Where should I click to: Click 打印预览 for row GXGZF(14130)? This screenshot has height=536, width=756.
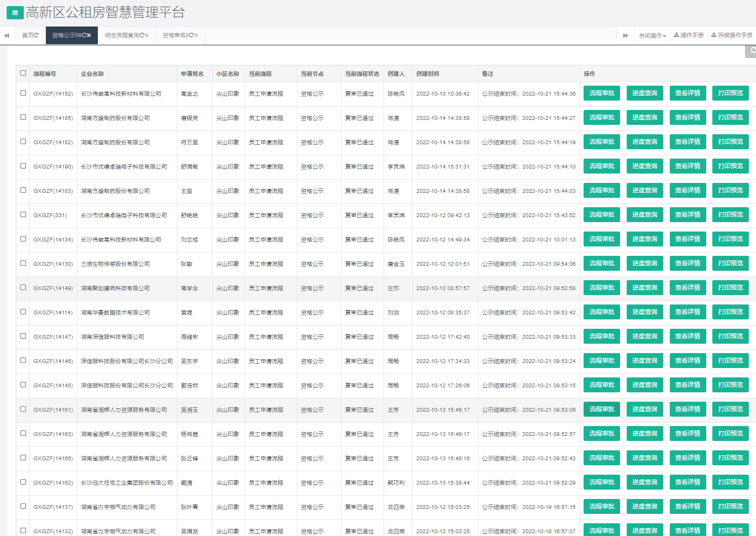tap(730, 264)
